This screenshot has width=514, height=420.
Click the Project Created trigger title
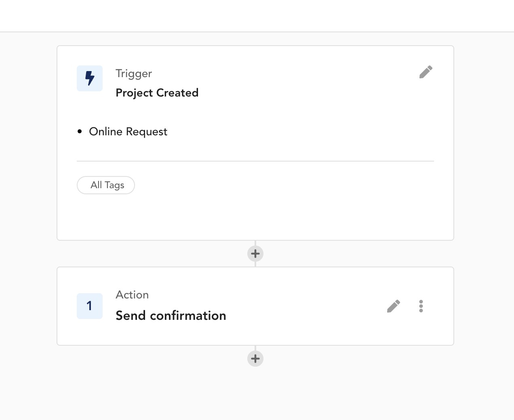click(x=157, y=93)
